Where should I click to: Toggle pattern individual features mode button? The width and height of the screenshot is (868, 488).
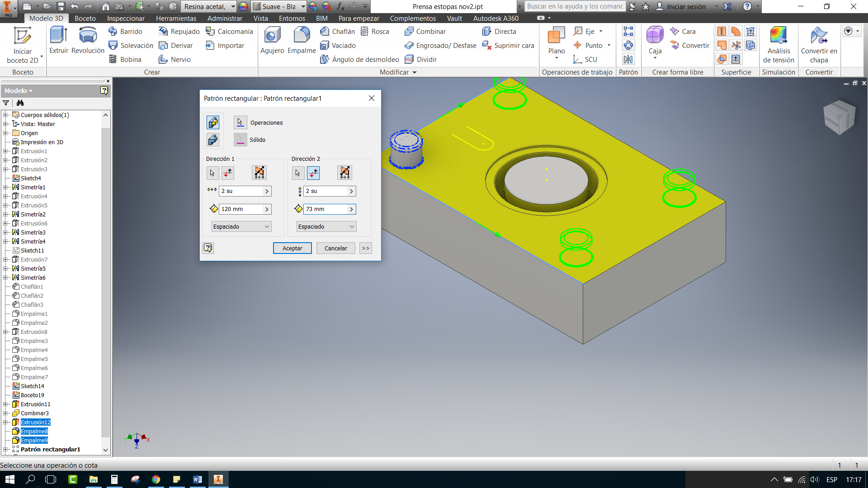point(213,122)
